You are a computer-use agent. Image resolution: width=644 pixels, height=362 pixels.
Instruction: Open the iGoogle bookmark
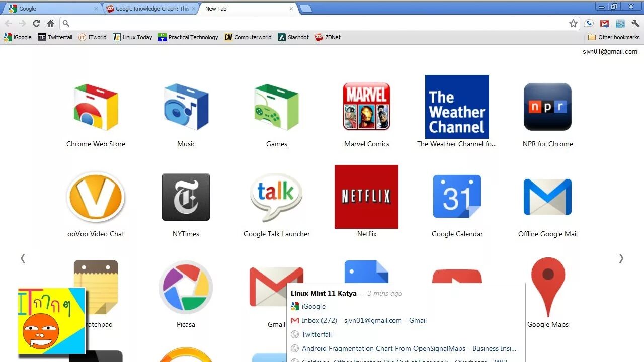[18, 37]
